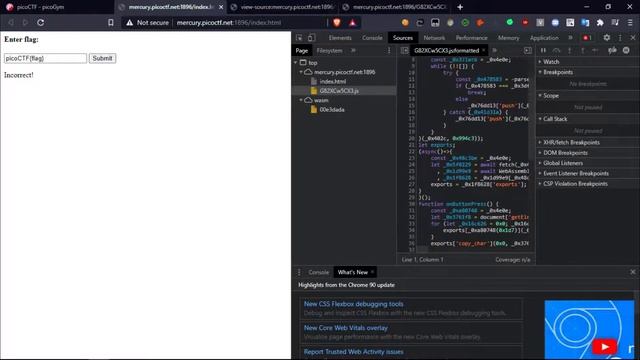Toggle the device toolbar icon

pos(311,38)
